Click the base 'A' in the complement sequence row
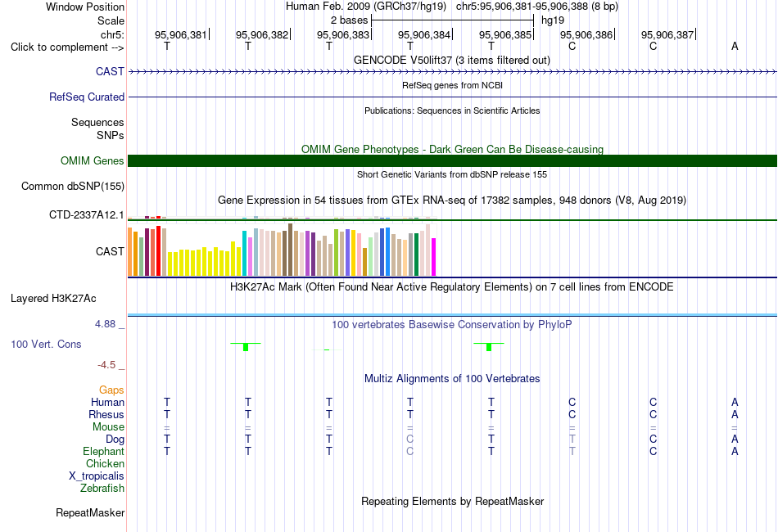 point(735,46)
